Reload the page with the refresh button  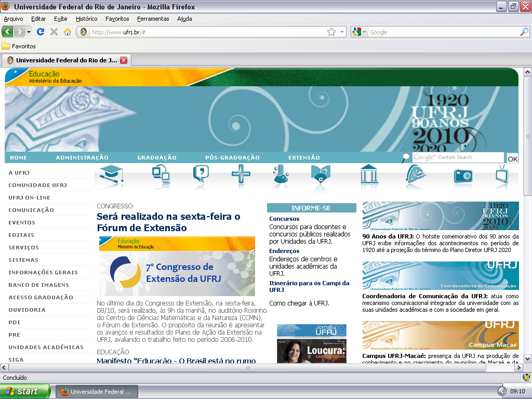pos(41,32)
